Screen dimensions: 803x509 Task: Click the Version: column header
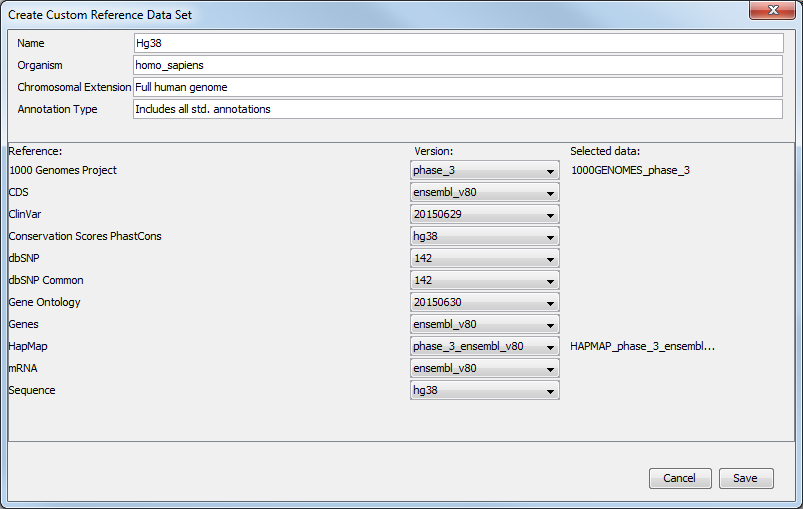pyautogui.click(x=433, y=152)
